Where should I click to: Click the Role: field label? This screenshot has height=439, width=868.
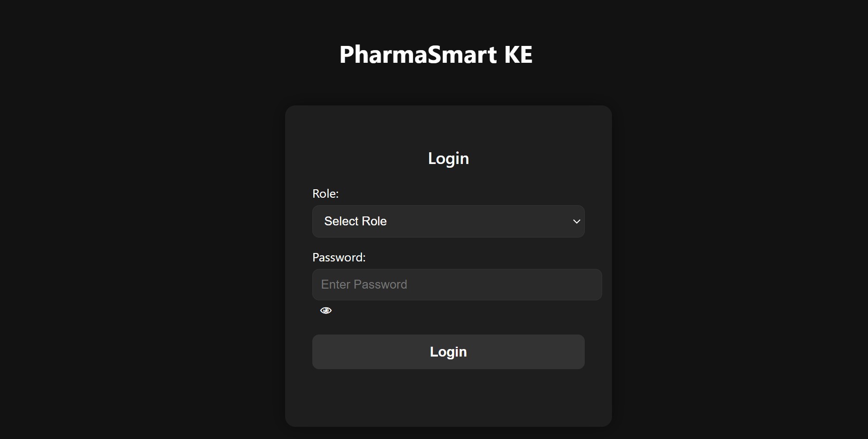pyautogui.click(x=325, y=193)
